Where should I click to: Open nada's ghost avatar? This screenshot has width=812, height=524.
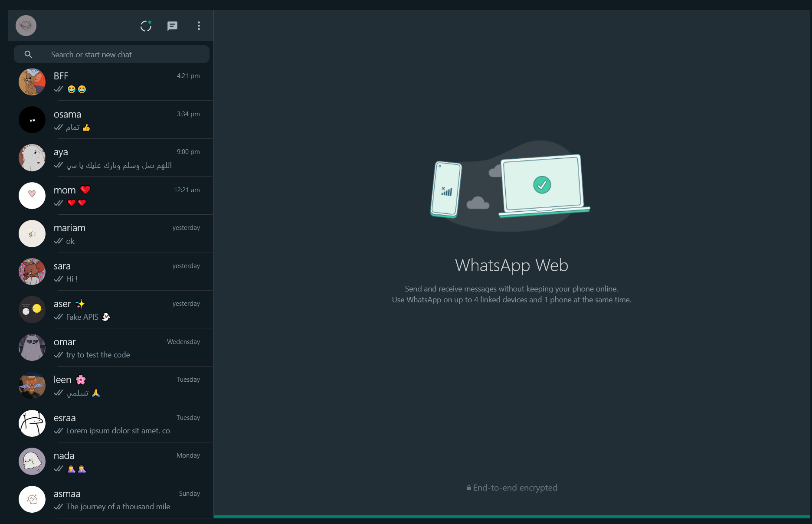[x=32, y=462]
